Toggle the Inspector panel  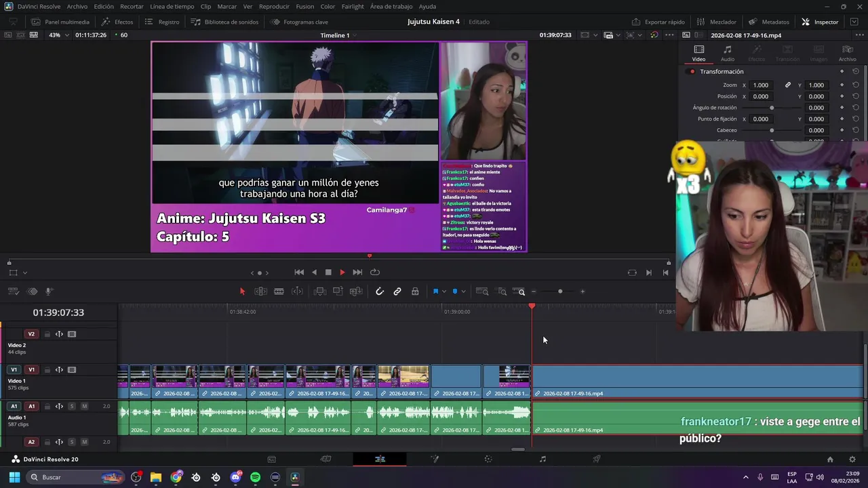(x=820, y=22)
